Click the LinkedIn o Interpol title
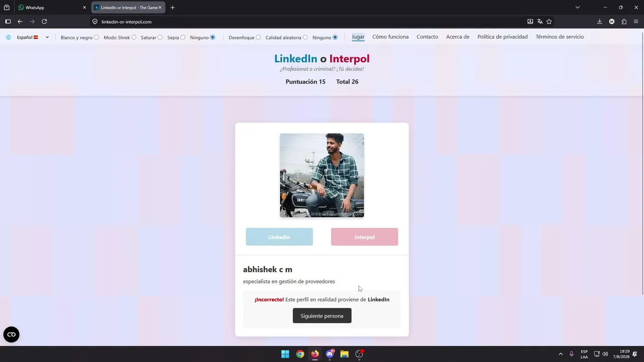The width and height of the screenshot is (644, 362). click(322, 59)
